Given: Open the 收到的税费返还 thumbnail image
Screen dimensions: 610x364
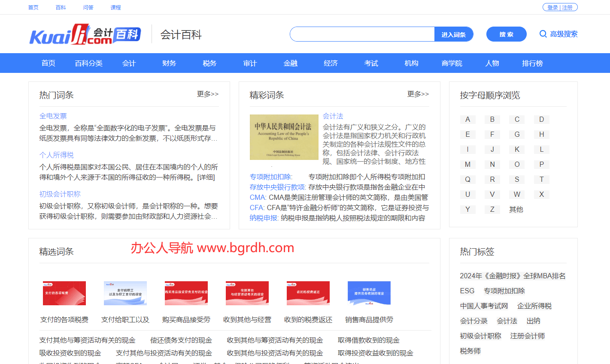Looking at the screenshot, I should pyautogui.click(x=308, y=293).
